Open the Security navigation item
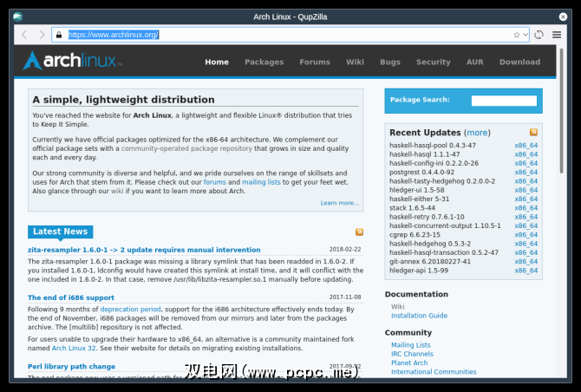This screenshot has width=581, height=392. [x=434, y=62]
